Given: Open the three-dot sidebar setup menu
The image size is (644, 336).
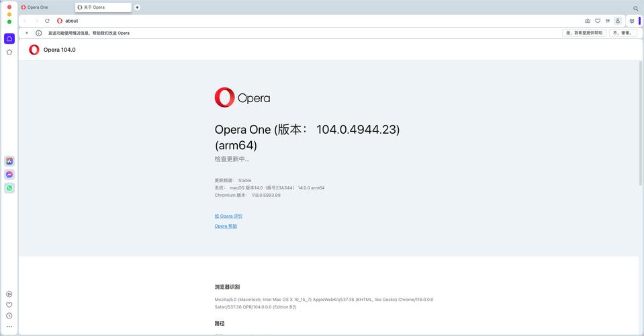Looking at the screenshot, I should click(x=9, y=327).
